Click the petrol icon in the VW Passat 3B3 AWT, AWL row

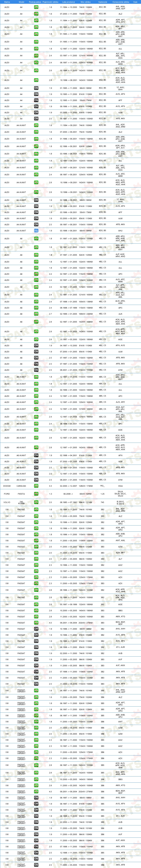(x=36, y=541)
